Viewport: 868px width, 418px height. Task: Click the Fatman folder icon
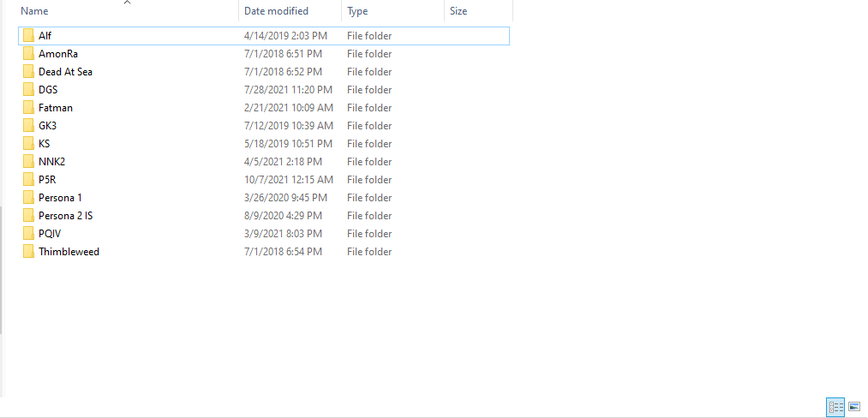(29, 108)
